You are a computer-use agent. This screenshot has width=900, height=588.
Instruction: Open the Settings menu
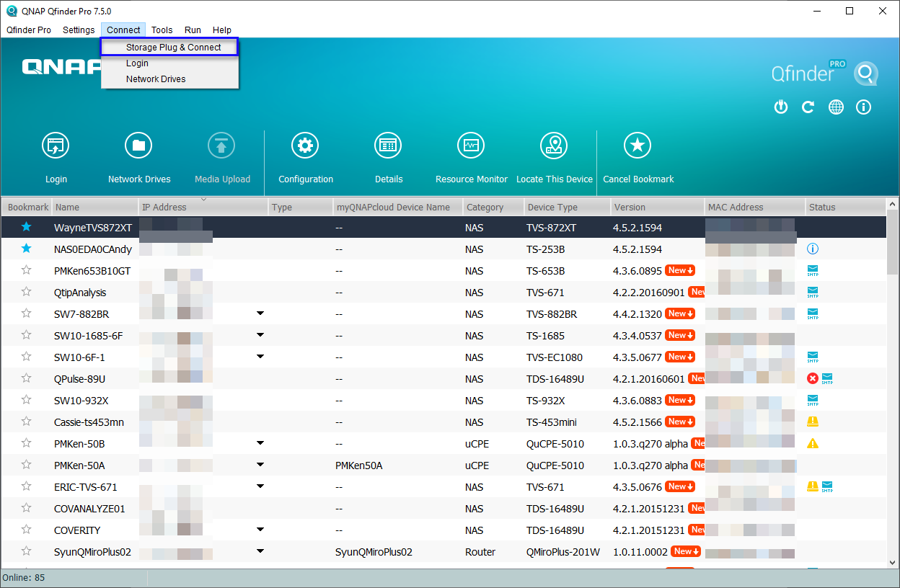pyautogui.click(x=79, y=30)
